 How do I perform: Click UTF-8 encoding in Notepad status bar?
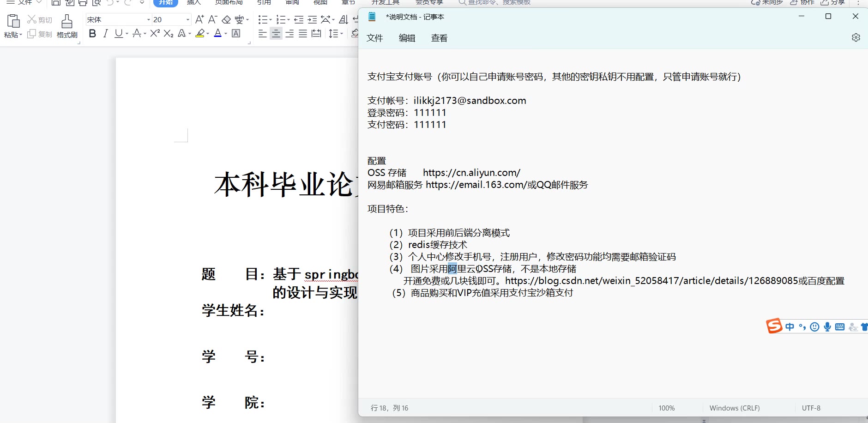(x=811, y=408)
